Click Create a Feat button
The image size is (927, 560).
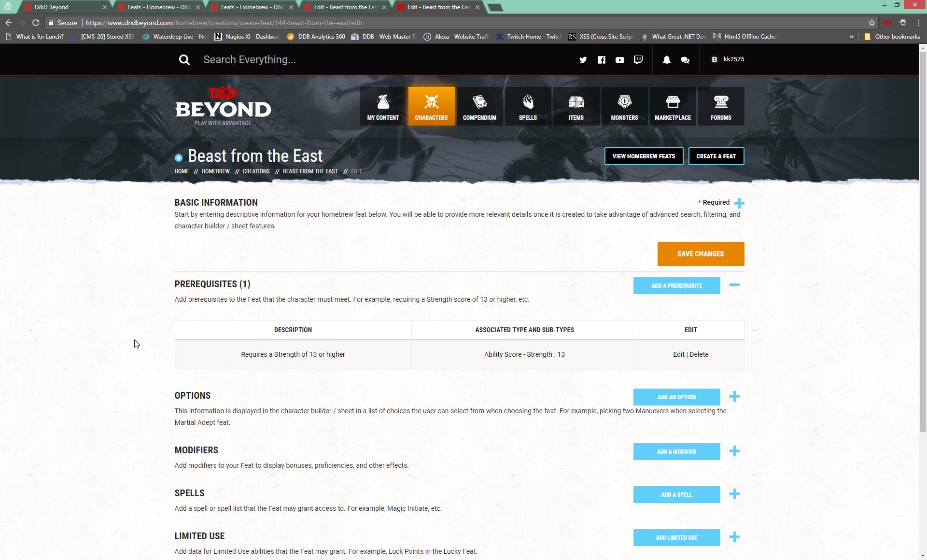716,156
